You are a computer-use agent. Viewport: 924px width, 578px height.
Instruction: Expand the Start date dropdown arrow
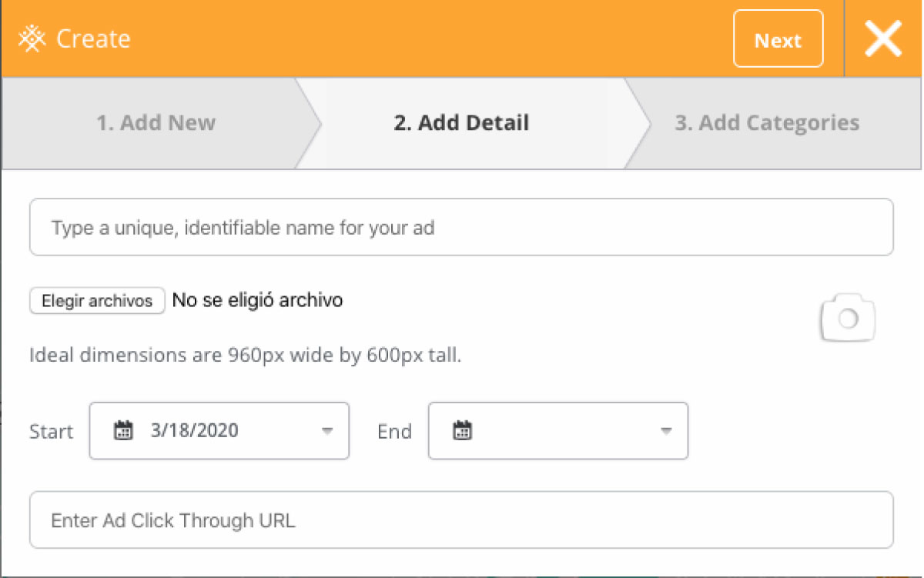[327, 431]
